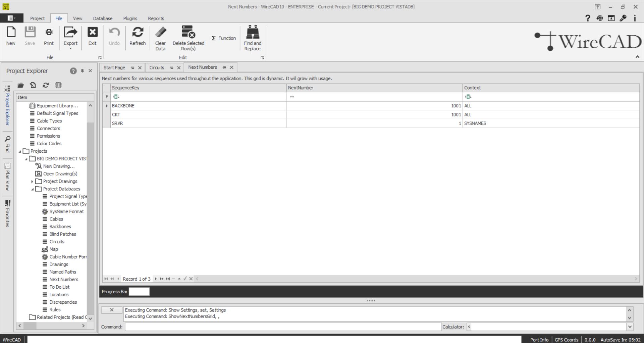The width and height of the screenshot is (644, 343).
Task: Open the Export dropdown button
Action: [x=70, y=38]
